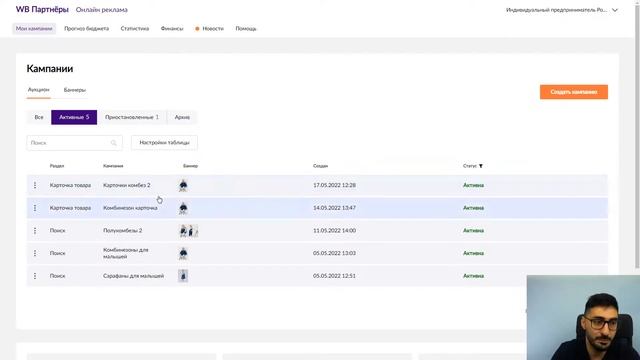The width and height of the screenshot is (640, 360).
Task: Open campaign Сарафаны для малышей
Action: 133,276
